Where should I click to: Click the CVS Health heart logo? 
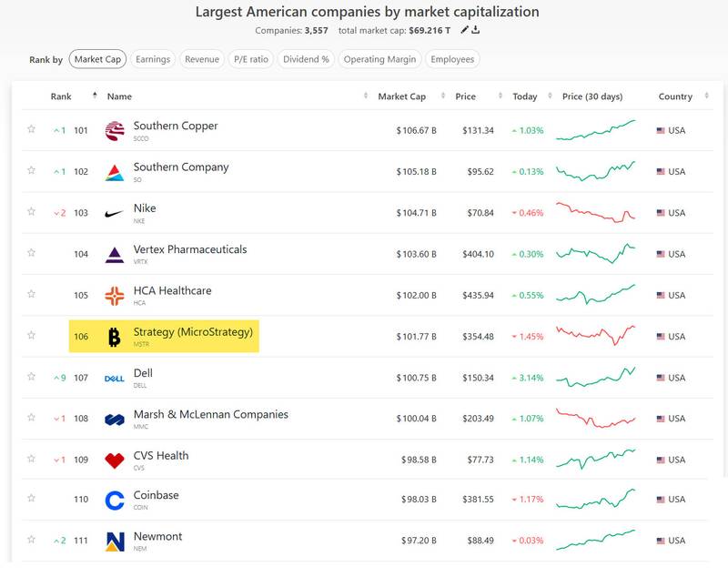[x=115, y=461]
